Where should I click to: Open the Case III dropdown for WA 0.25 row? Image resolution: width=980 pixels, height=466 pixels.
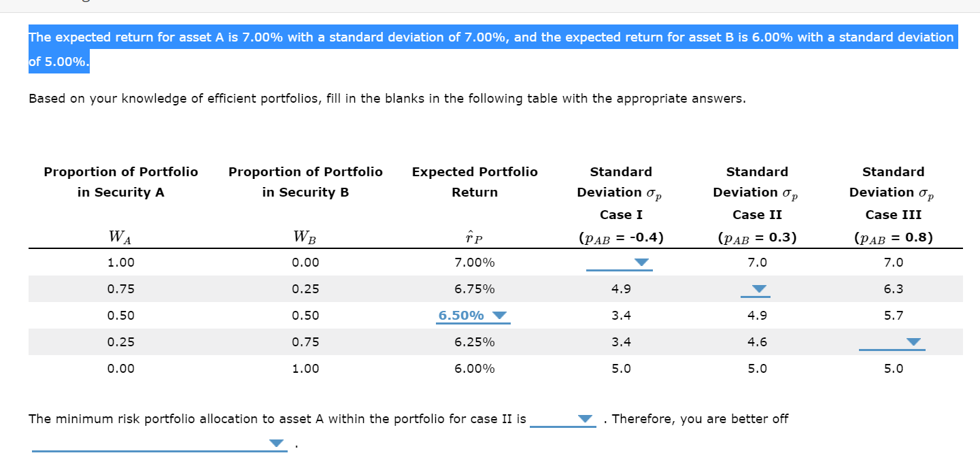click(x=892, y=342)
